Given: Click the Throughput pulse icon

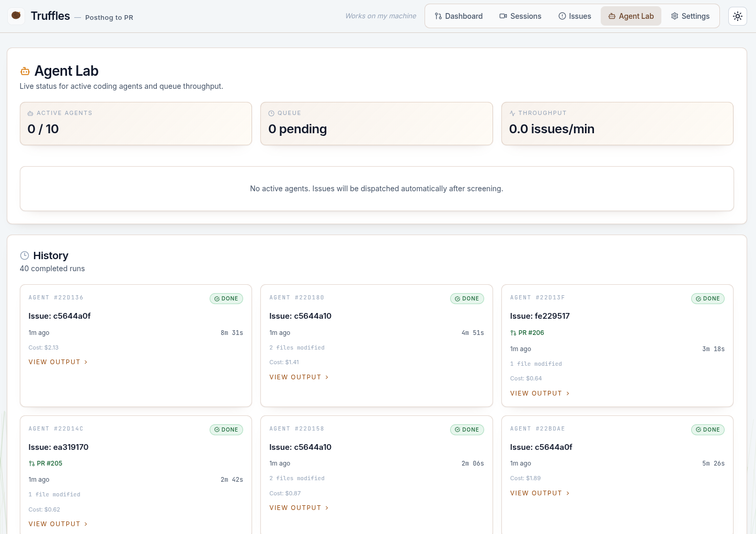Looking at the screenshot, I should 512,113.
